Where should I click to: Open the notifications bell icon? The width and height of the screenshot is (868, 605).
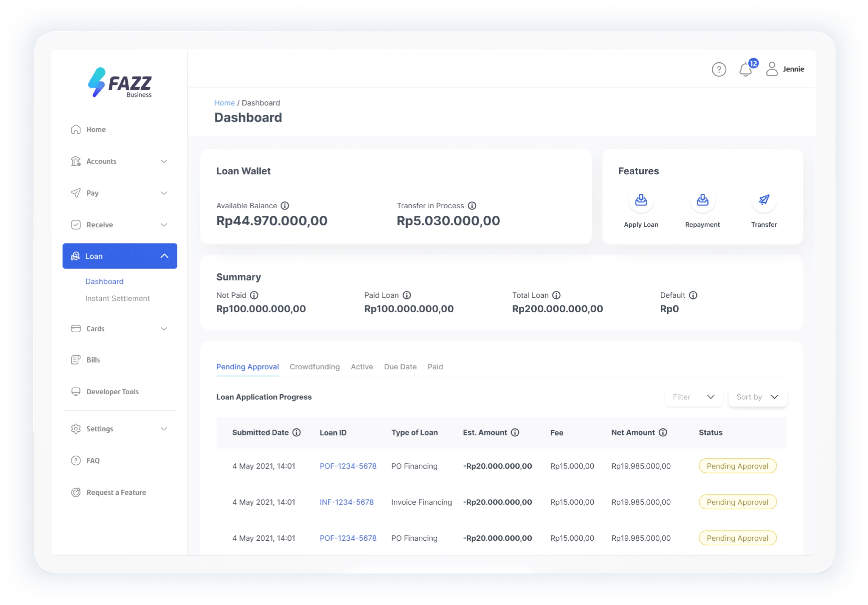click(x=745, y=69)
